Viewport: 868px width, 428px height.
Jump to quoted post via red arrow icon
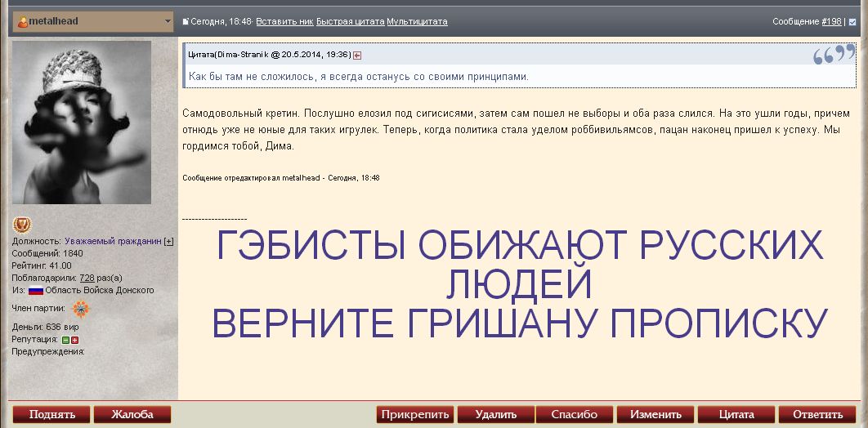pos(357,55)
